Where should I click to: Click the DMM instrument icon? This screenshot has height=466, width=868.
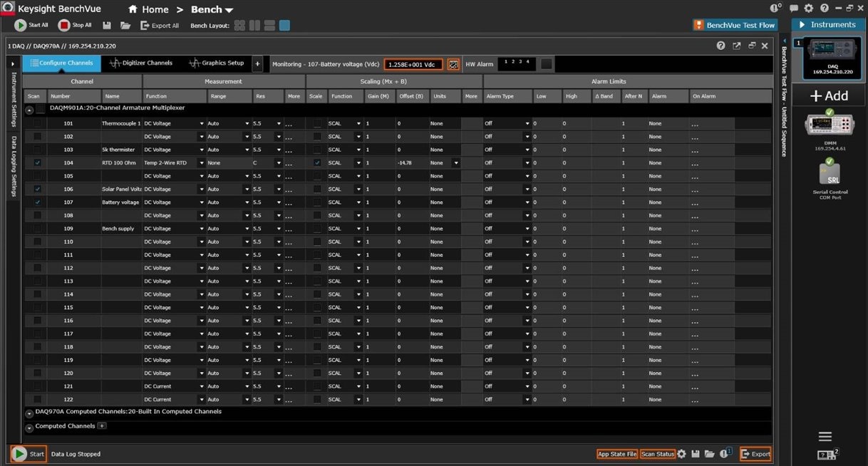pyautogui.click(x=829, y=125)
